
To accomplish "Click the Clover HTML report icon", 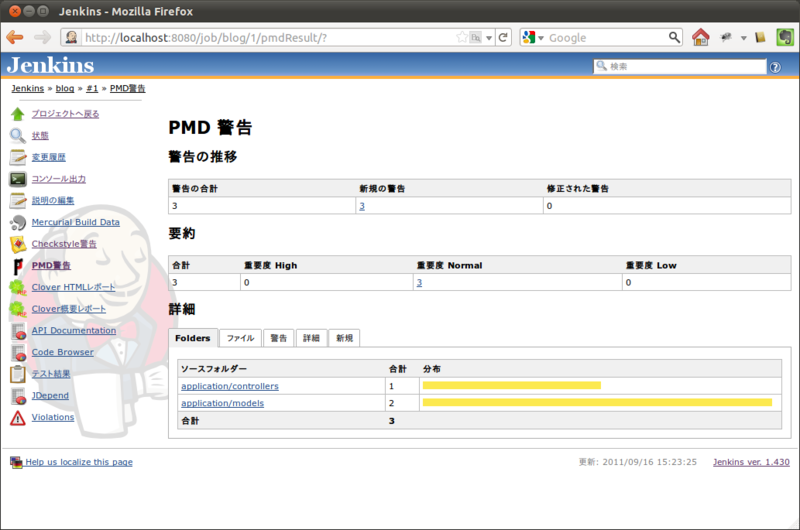I will pyautogui.click(x=18, y=288).
